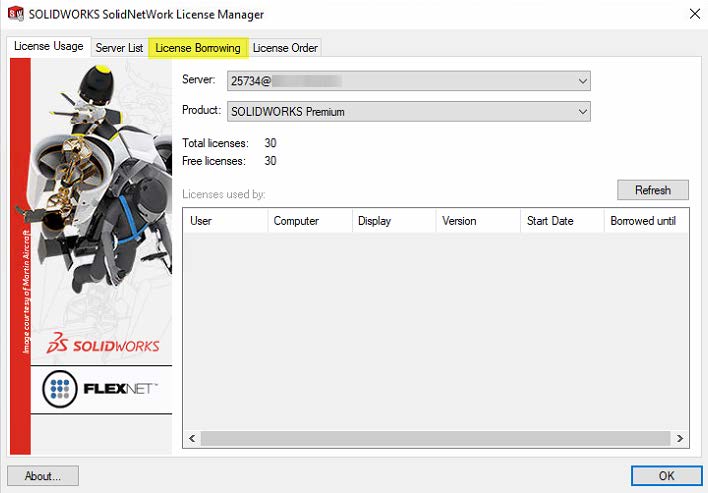Open the Product dropdown showing SOLIDWORKS Premium

pyautogui.click(x=409, y=112)
